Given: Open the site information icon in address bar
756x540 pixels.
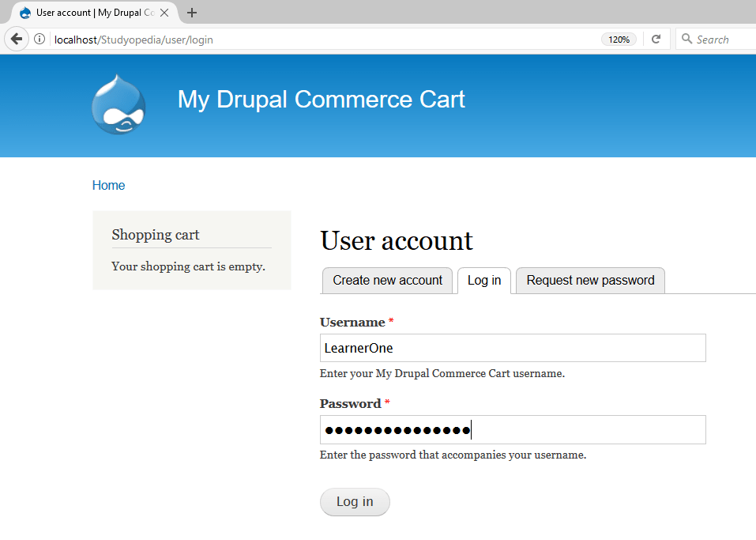Looking at the screenshot, I should 39,39.
